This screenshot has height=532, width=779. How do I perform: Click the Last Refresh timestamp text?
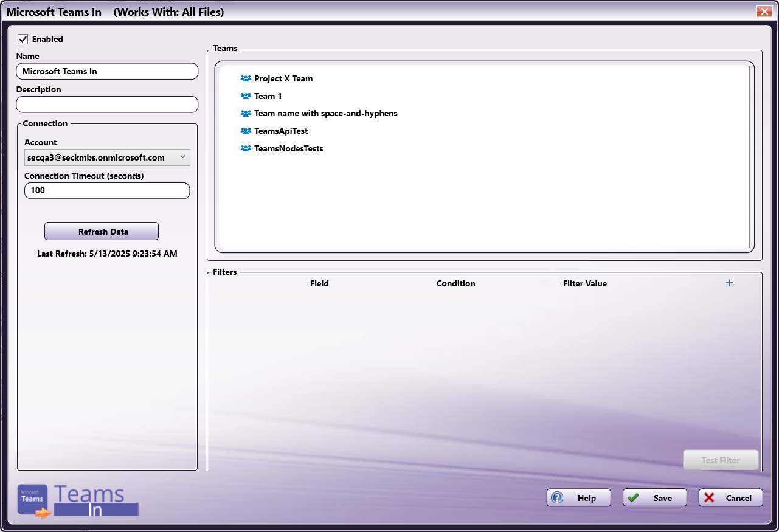tap(107, 254)
